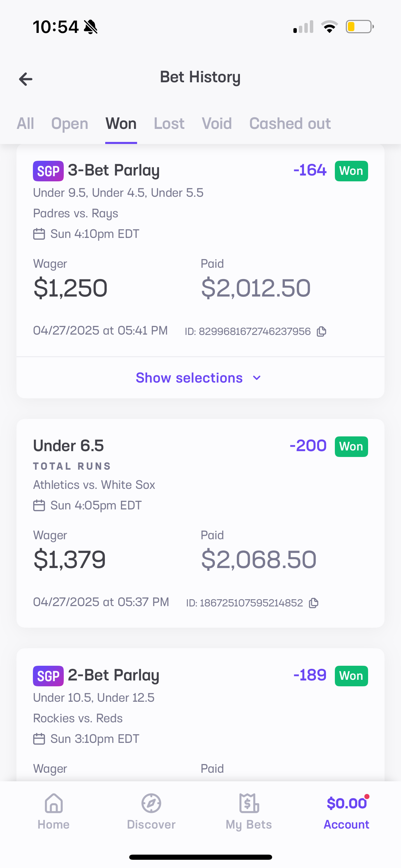The height and width of the screenshot is (868, 401).
Task: Expand Show selections for the 3-Bet Parlay
Action: click(189, 378)
